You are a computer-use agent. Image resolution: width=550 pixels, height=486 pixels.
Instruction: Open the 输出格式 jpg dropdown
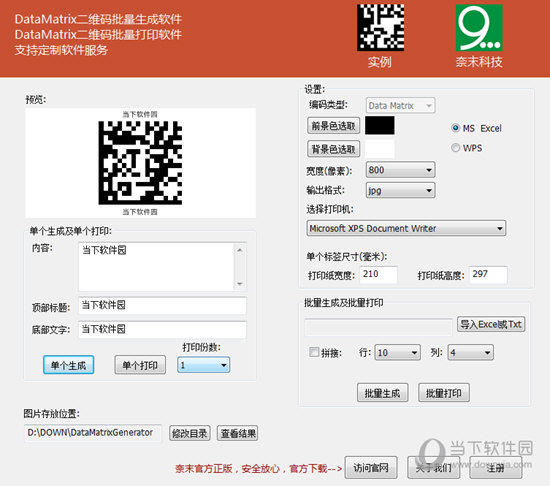[400, 190]
